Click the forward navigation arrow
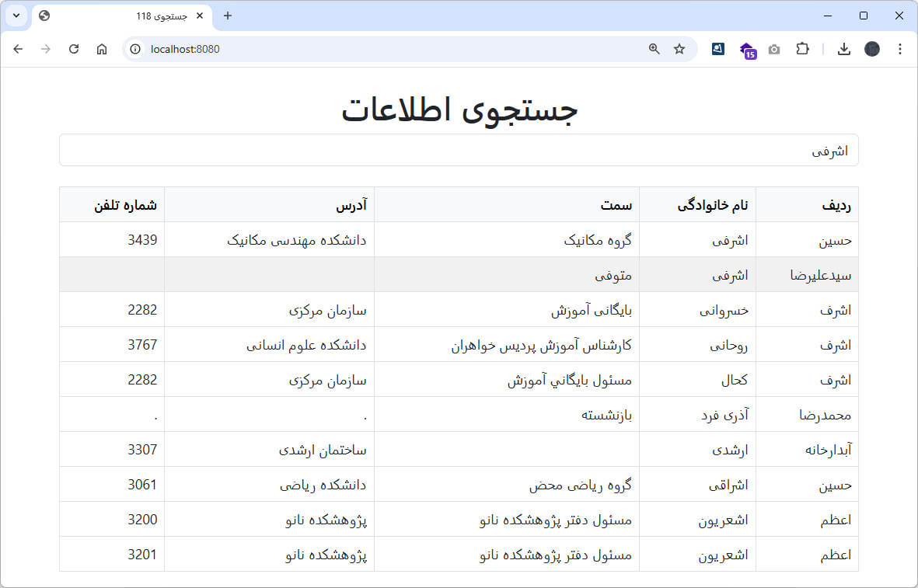This screenshot has width=918, height=588. click(46, 49)
